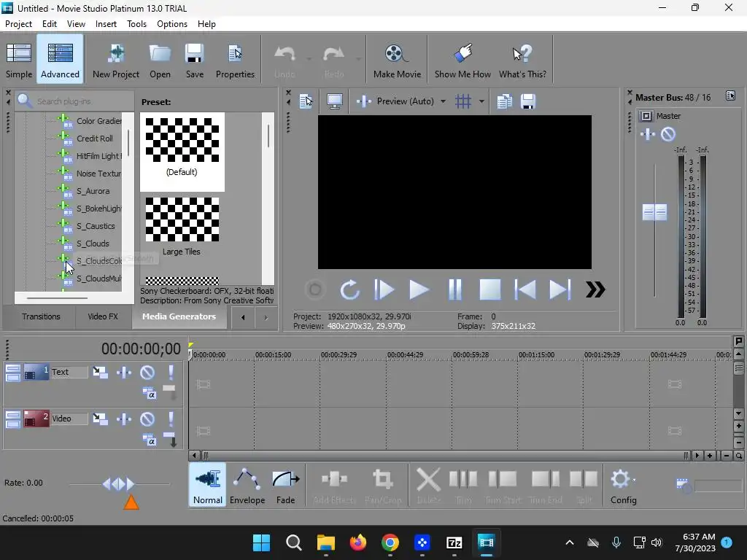747x560 pixels.
Task: Open Show Me How tutorials
Action: tap(462, 60)
